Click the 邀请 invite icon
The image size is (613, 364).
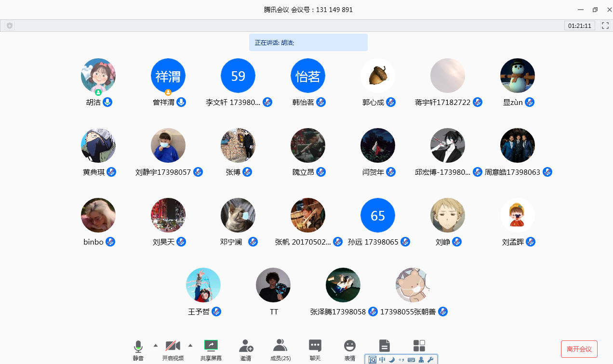pyautogui.click(x=246, y=349)
